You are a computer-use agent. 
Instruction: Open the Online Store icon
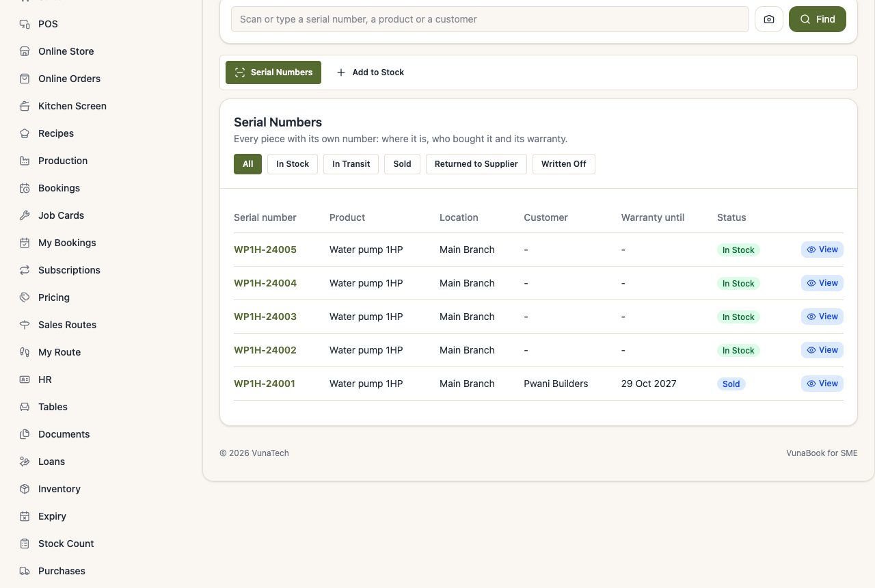25,51
